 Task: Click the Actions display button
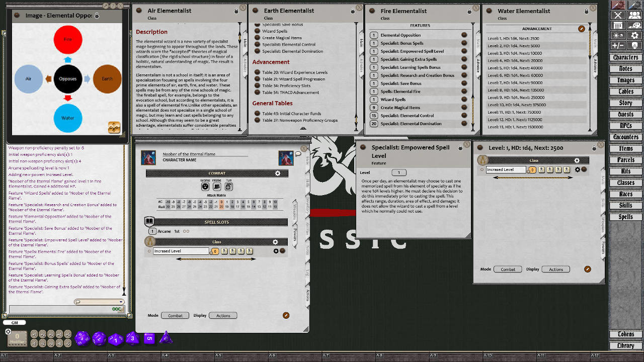point(223,315)
